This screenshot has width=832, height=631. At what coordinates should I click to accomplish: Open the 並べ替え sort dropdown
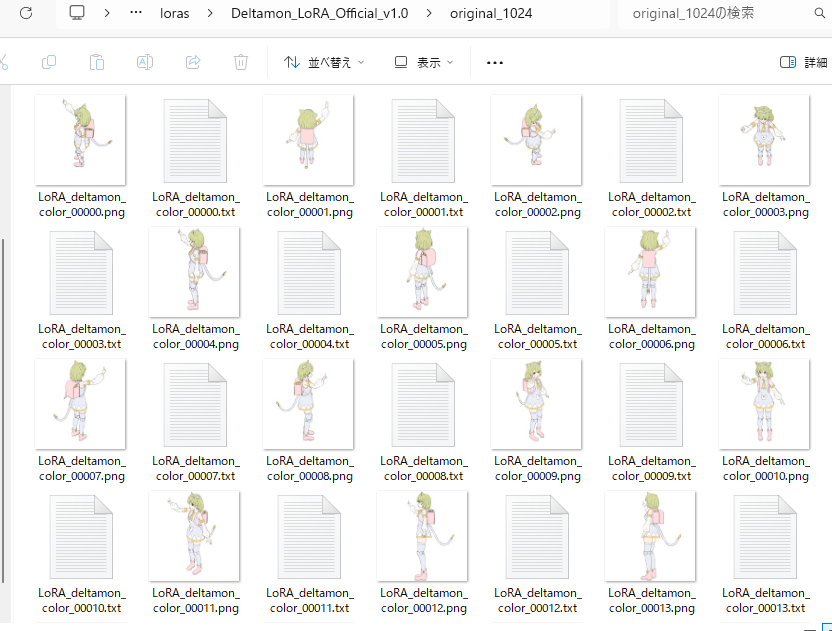tap(324, 63)
